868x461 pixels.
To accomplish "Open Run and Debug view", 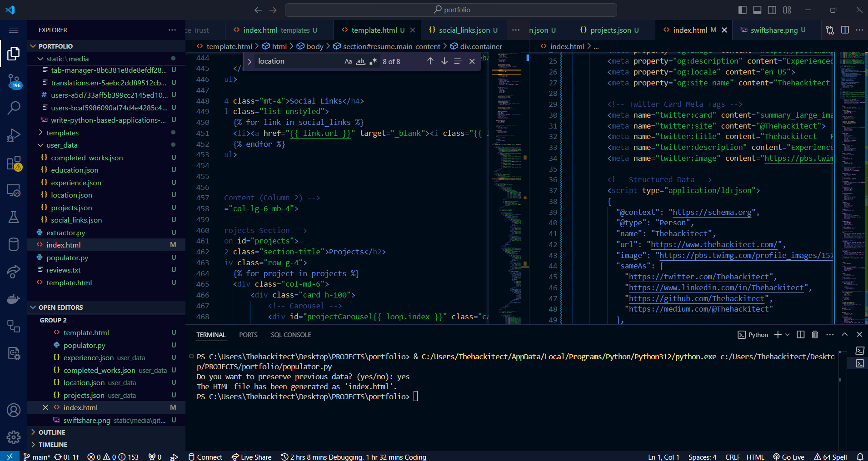I will 14,135.
